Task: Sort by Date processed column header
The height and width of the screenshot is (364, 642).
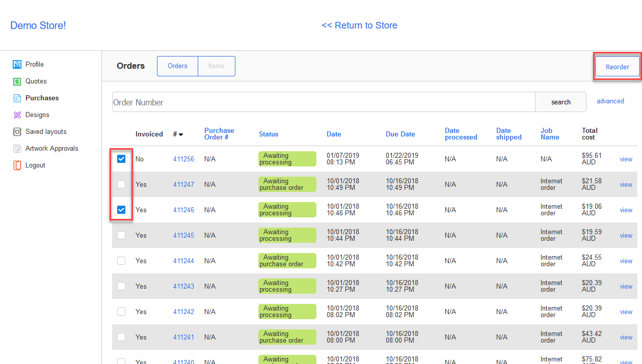Action: coord(461,134)
